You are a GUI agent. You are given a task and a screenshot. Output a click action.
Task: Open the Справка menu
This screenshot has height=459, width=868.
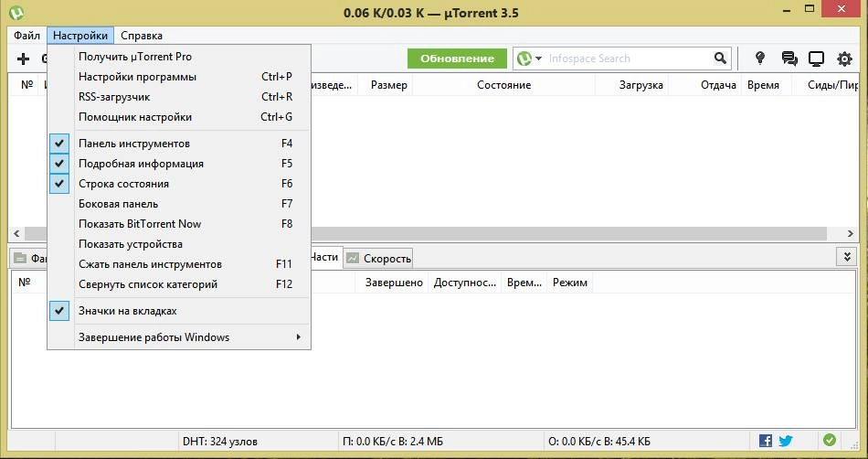click(141, 36)
